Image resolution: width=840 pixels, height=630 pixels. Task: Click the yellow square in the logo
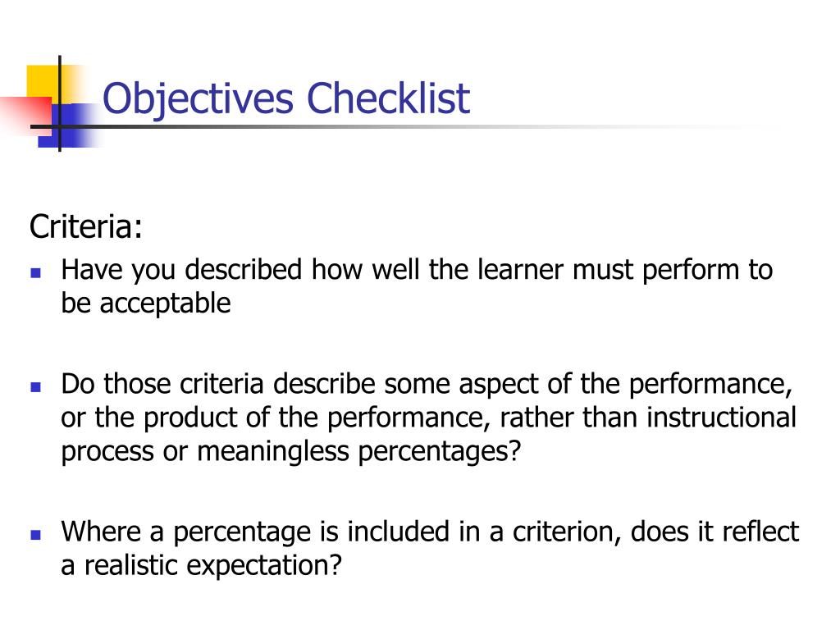pyautogui.click(x=44, y=81)
